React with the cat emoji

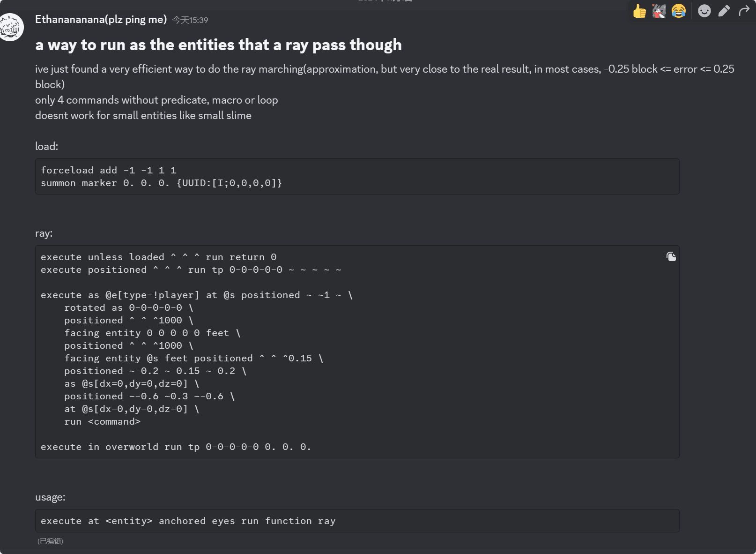[659, 11]
